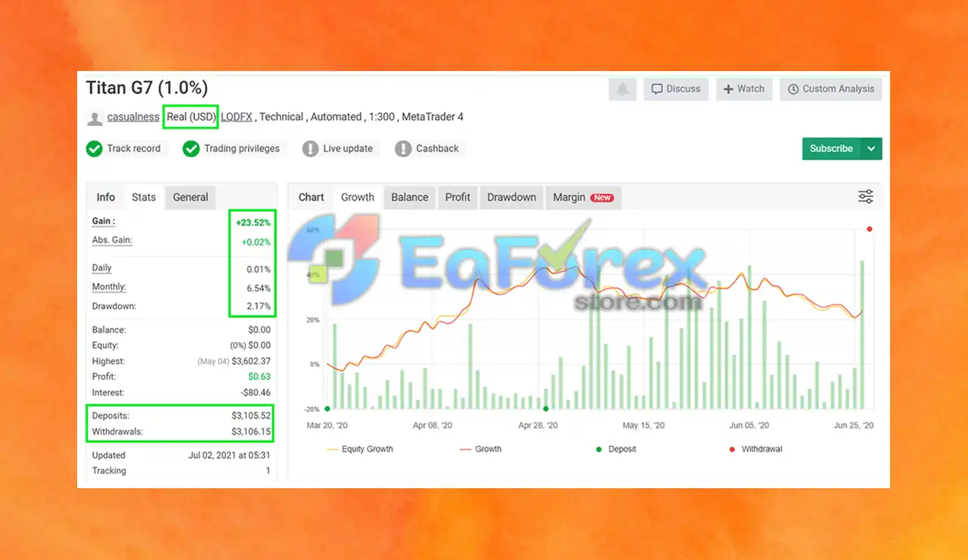
Task: Click the Subscribe button
Action: (x=831, y=149)
